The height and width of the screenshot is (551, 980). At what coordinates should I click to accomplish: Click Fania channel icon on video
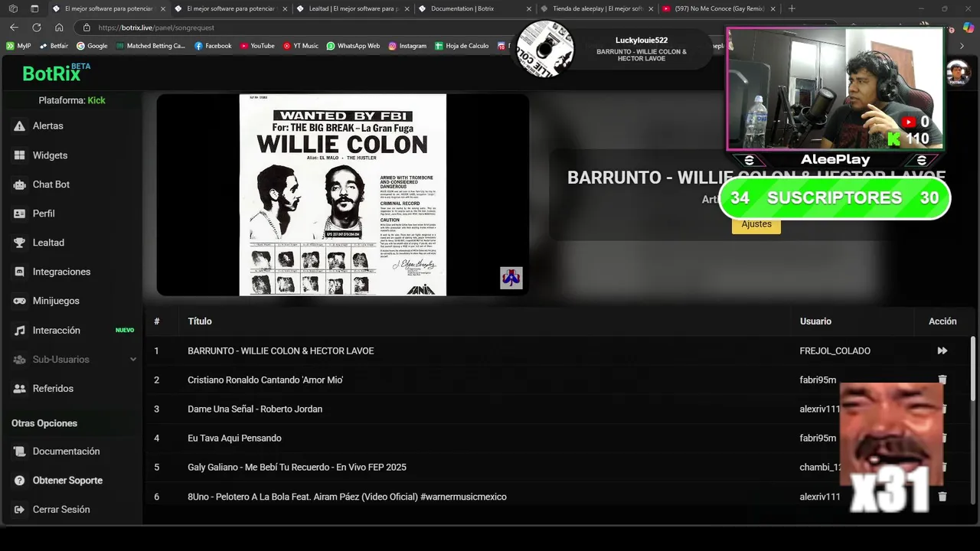click(511, 278)
